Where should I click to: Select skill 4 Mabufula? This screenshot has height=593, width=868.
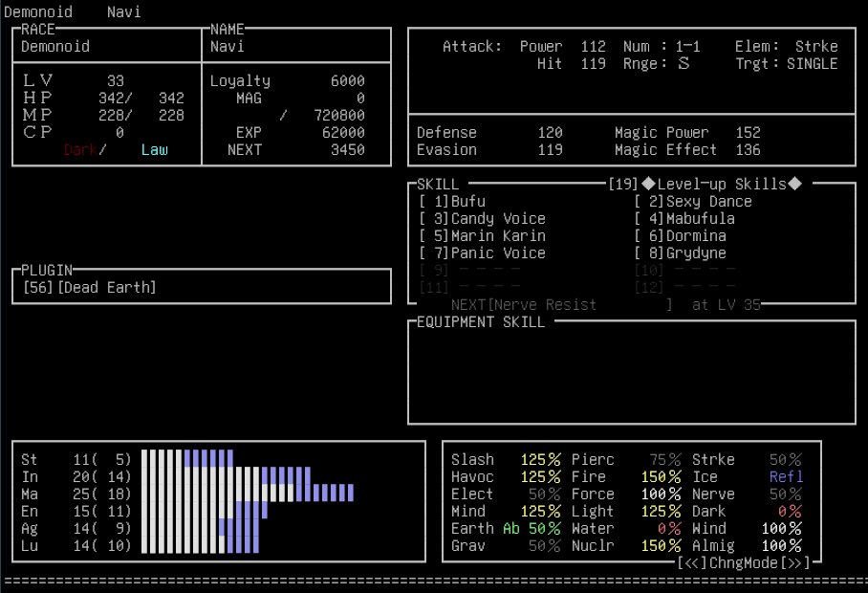(684, 218)
